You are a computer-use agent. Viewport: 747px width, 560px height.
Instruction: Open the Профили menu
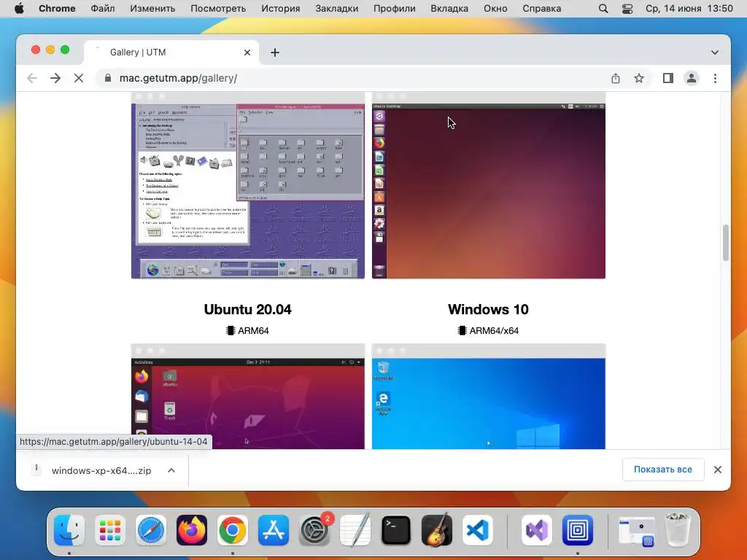(395, 9)
